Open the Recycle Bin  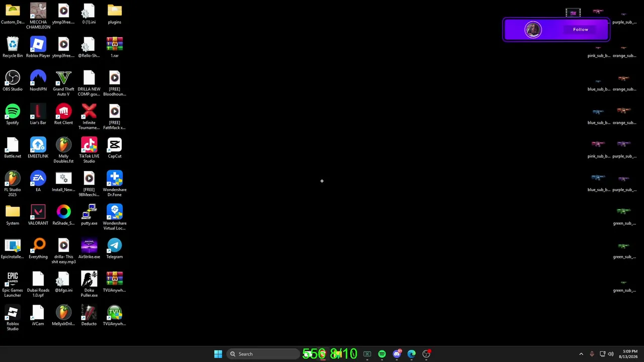(13, 48)
